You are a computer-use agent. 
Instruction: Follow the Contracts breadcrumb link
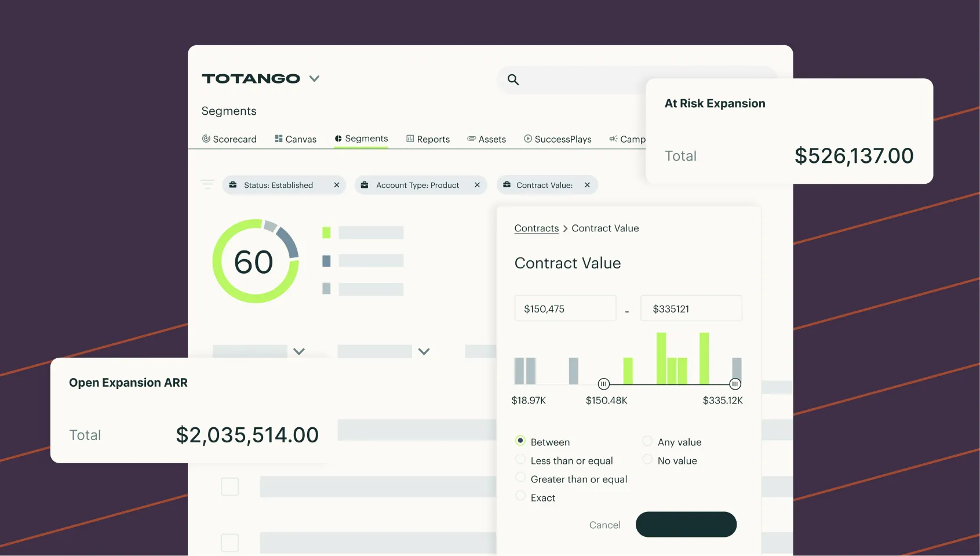pos(537,228)
